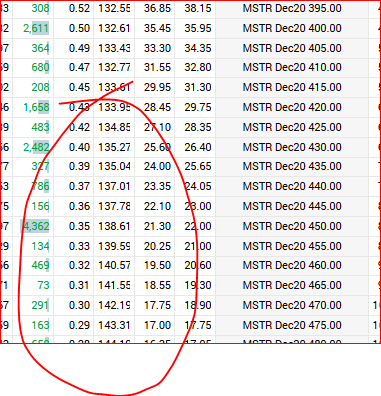Click the MSTR Dec20 475.00 contract label

(292, 325)
